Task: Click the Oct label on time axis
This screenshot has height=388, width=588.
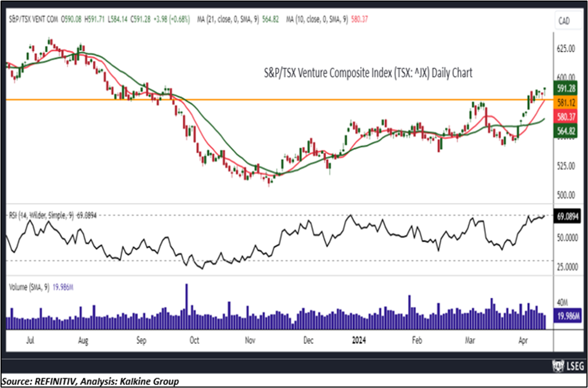Action: pos(194,340)
